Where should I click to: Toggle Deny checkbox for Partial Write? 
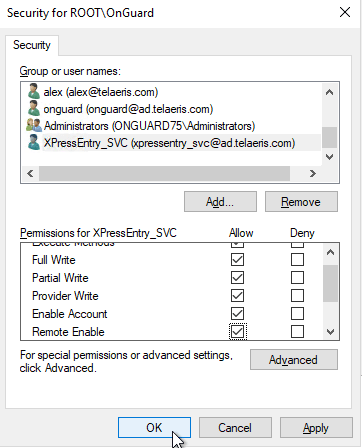click(297, 278)
